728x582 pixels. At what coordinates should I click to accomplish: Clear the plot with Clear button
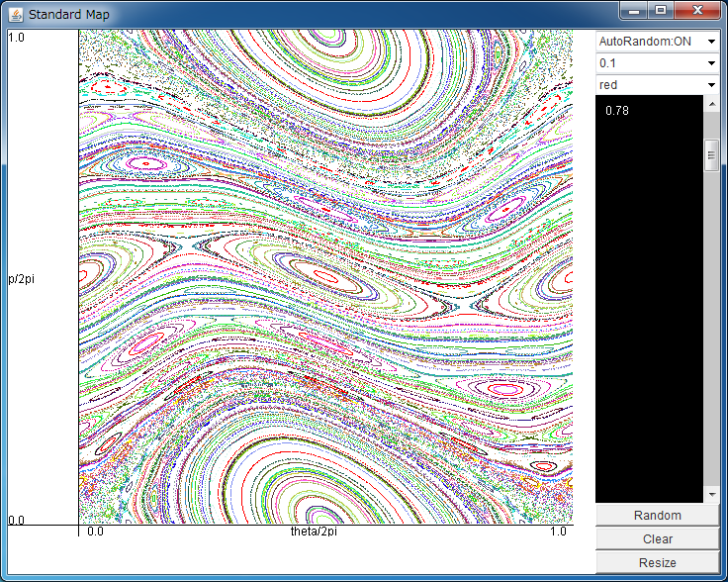pos(658,539)
